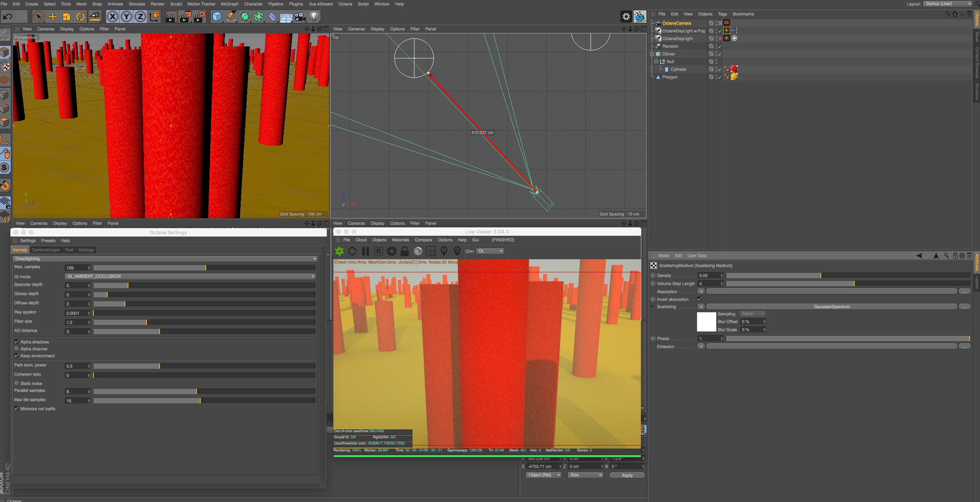The width and height of the screenshot is (980, 502).
Task: Select the Move tool in top toolbar
Action: coord(53,17)
